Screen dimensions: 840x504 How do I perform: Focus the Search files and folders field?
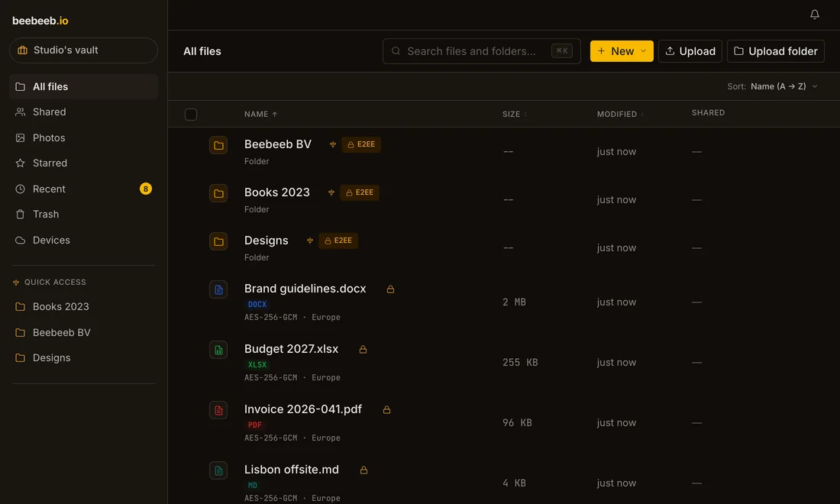click(x=482, y=51)
